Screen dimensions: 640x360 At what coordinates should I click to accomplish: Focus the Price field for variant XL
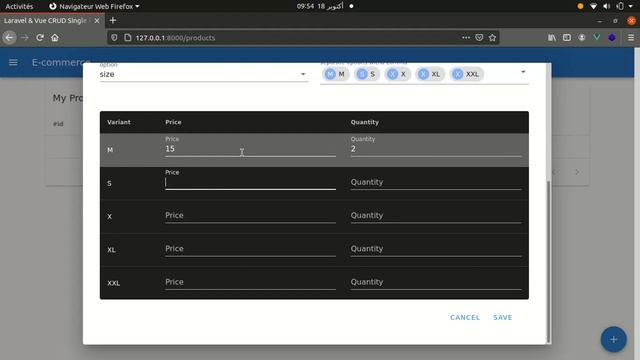point(250,249)
